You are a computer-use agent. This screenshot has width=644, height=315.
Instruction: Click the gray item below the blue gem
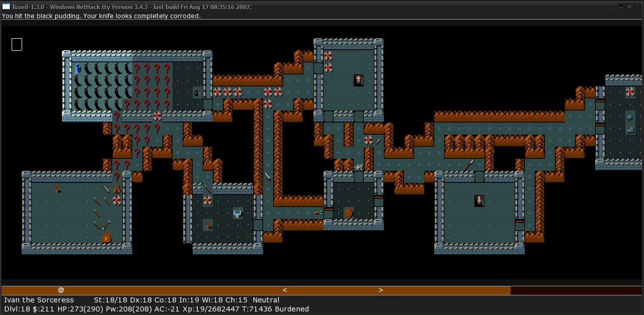pos(630,130)
